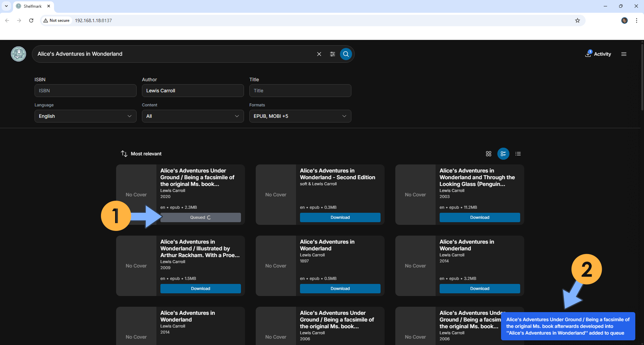Bookmark this page with the star icon
Viewport: 644px width, 345px height.
(577, 20)
